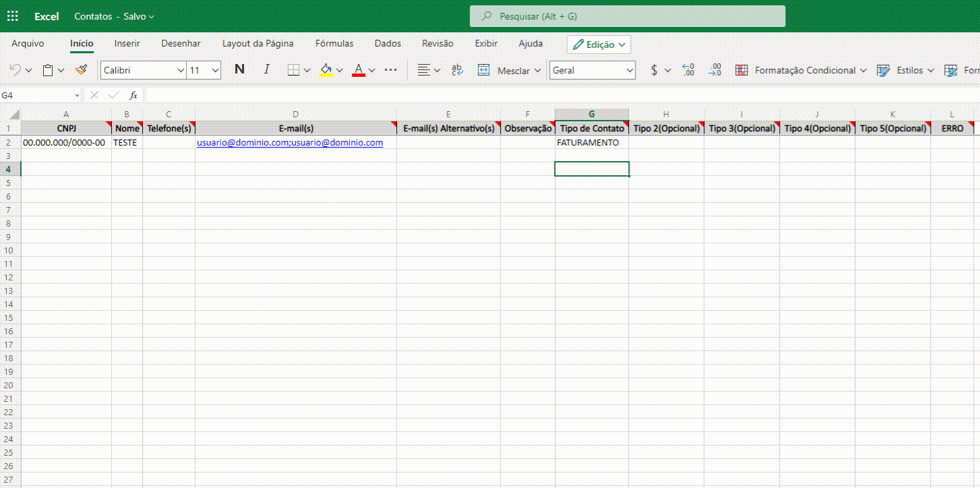
Task: Open the Fórmulas ribbon tab
Action: 334,43
